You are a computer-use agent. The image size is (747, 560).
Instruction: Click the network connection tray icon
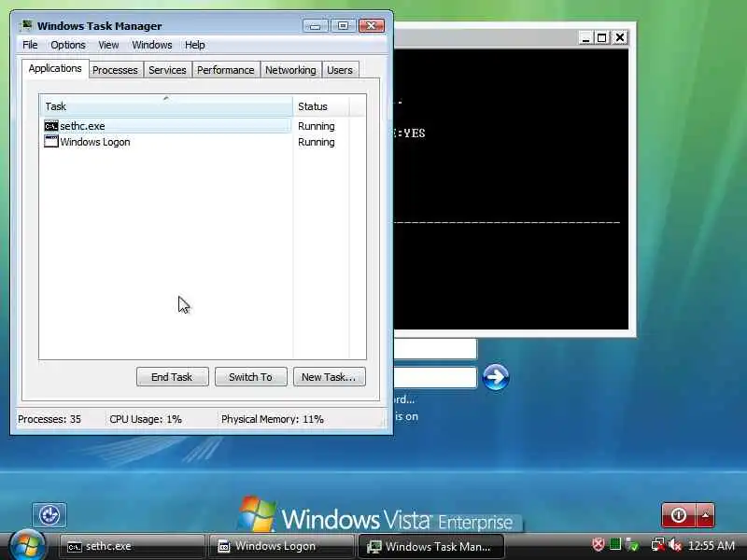tap(658, 545)
